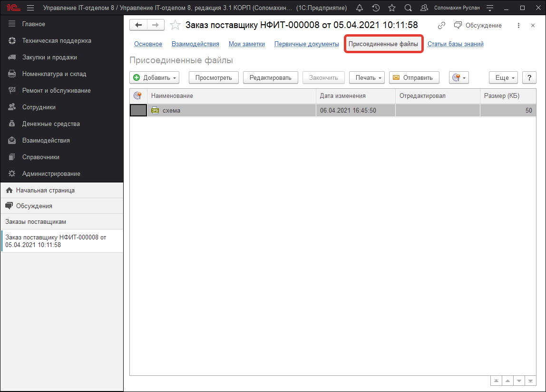Open the Печать dropdown menu
Image resolution: width=546 pixels, height=392 pixels.
(x=367, y=77)
